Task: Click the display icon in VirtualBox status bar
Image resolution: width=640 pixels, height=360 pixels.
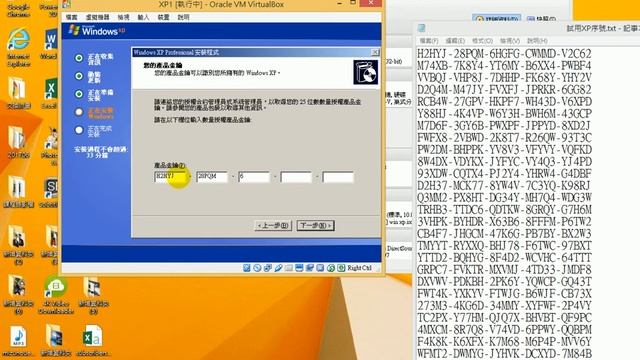Action: [x=299, y=268]
